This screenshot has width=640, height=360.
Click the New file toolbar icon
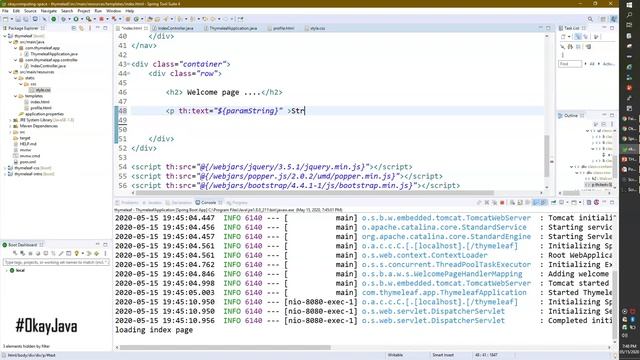coord(5,19)
